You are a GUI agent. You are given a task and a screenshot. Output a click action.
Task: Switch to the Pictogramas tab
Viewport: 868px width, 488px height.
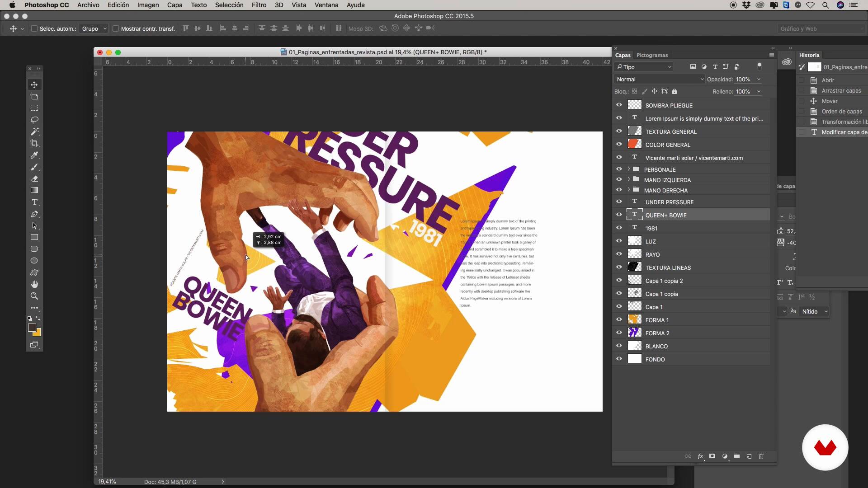pyautogui.click(x=652, y=55)
